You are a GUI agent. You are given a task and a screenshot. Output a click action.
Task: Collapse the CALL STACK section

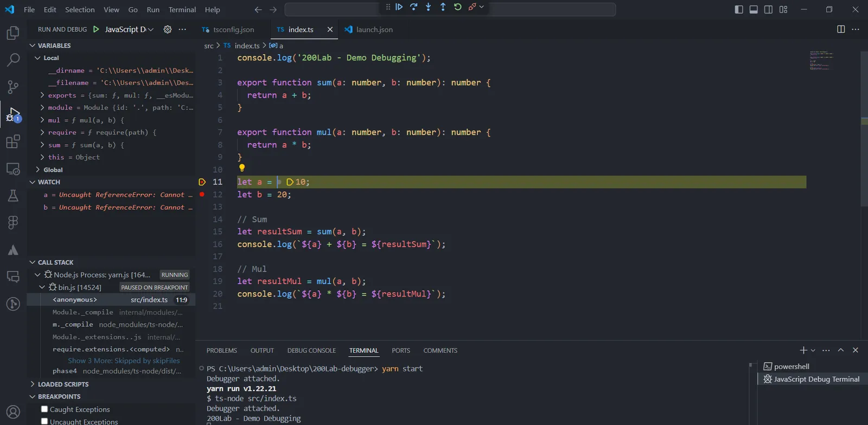(33, 262)
